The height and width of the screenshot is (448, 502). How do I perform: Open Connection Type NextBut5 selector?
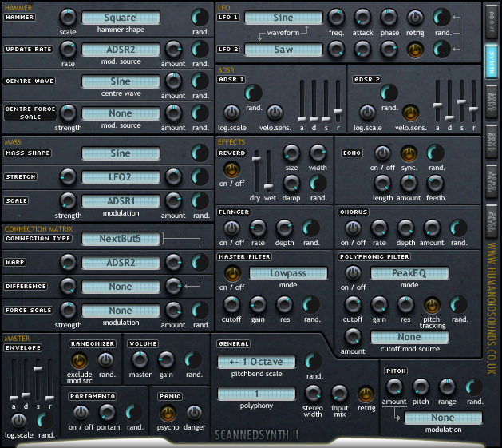pyautogui.click(x=121, y=239)
